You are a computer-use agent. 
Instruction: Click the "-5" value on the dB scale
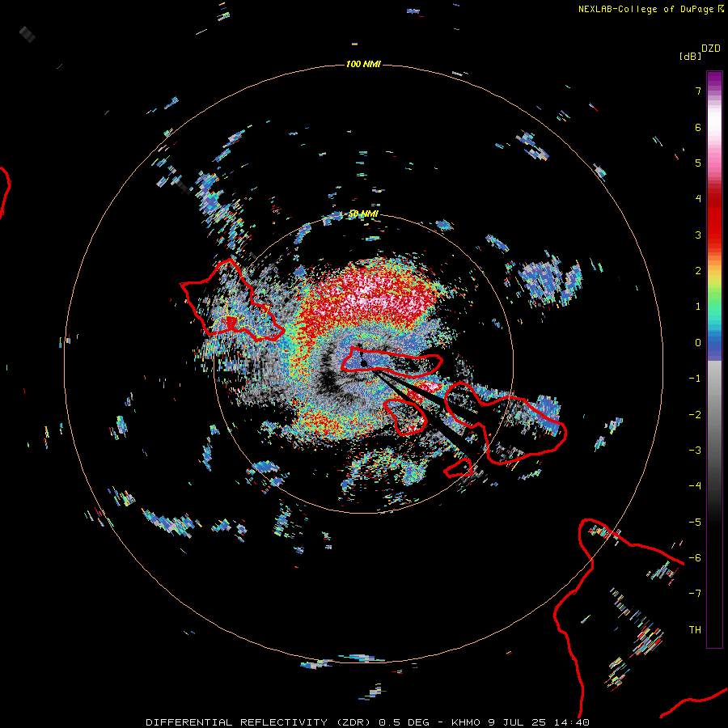pos(695,523)
